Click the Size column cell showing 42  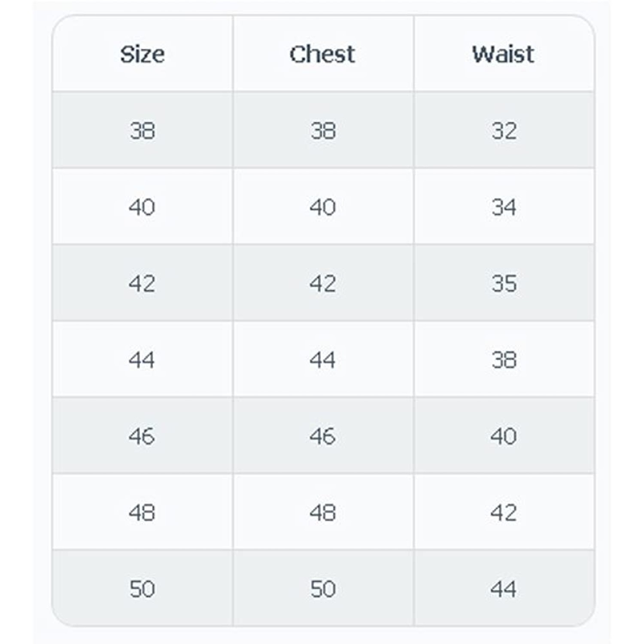[142, 283]
